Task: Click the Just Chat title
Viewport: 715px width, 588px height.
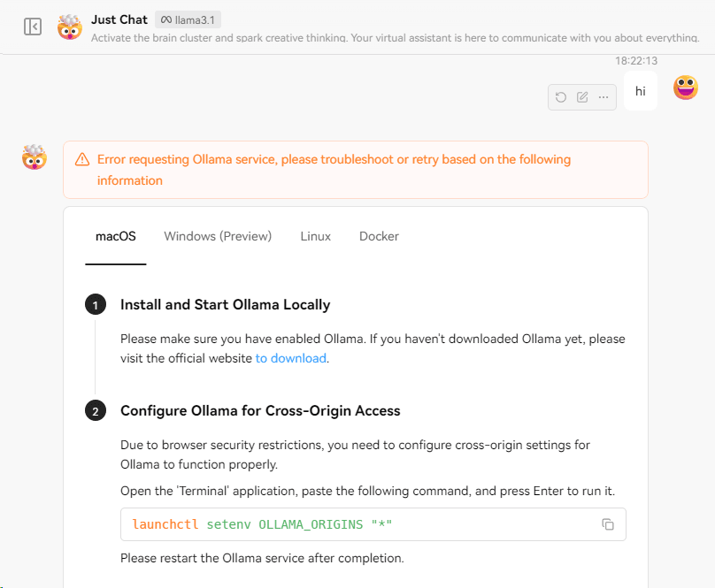Action: (x=119, y=19)
